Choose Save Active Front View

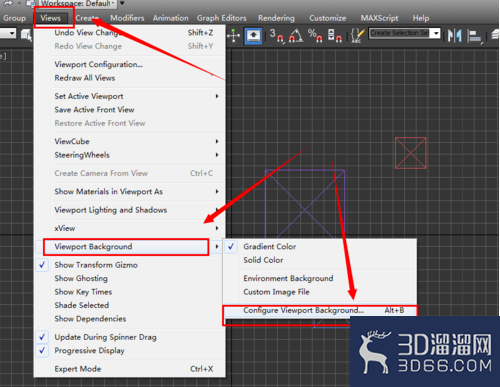(x=130, y=110)
